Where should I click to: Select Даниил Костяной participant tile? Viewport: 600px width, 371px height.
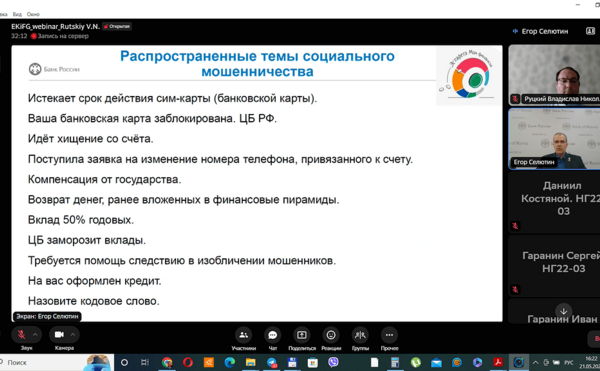[x=554, y=202]
